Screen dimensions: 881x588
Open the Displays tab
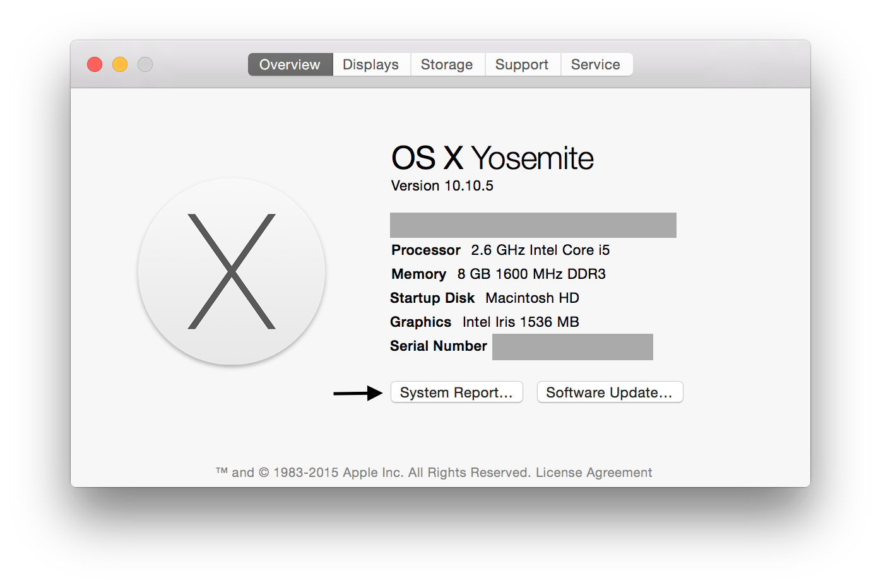(371, 64)
